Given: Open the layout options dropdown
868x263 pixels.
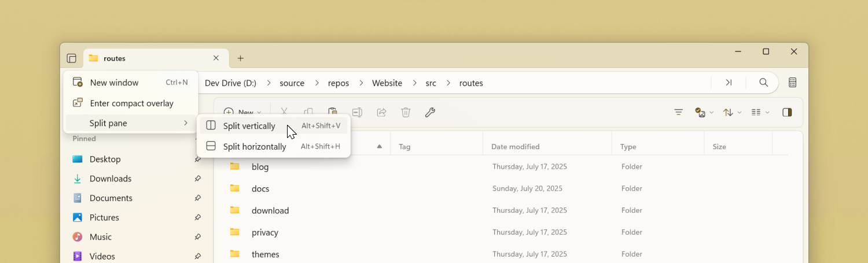Looking at the screenshot, I should coord(760,113).
